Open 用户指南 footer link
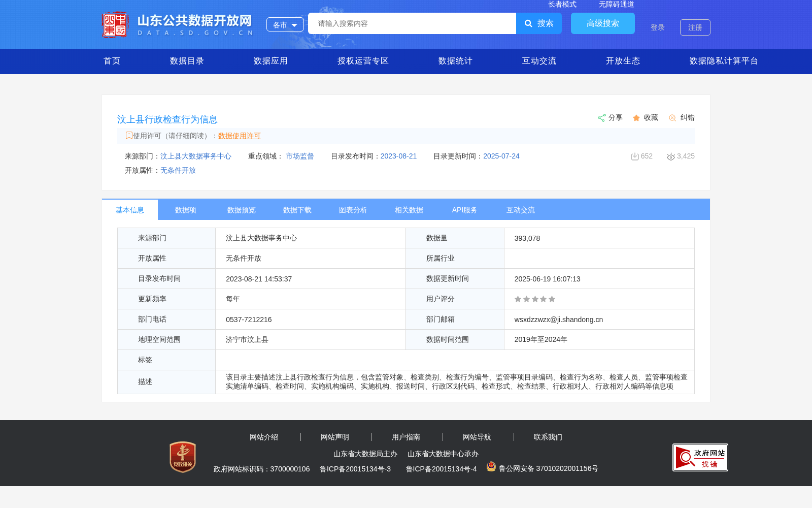 pos(406,437)
